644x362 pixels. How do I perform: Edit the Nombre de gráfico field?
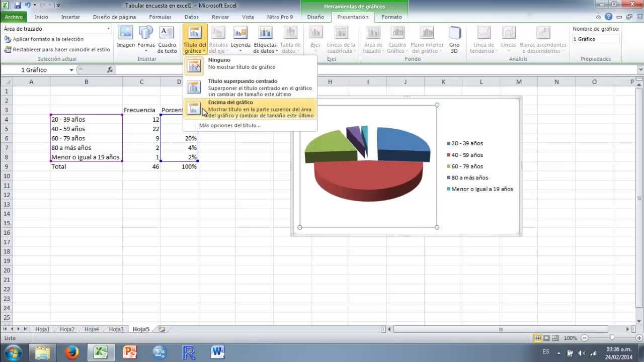tap(596, 39)
